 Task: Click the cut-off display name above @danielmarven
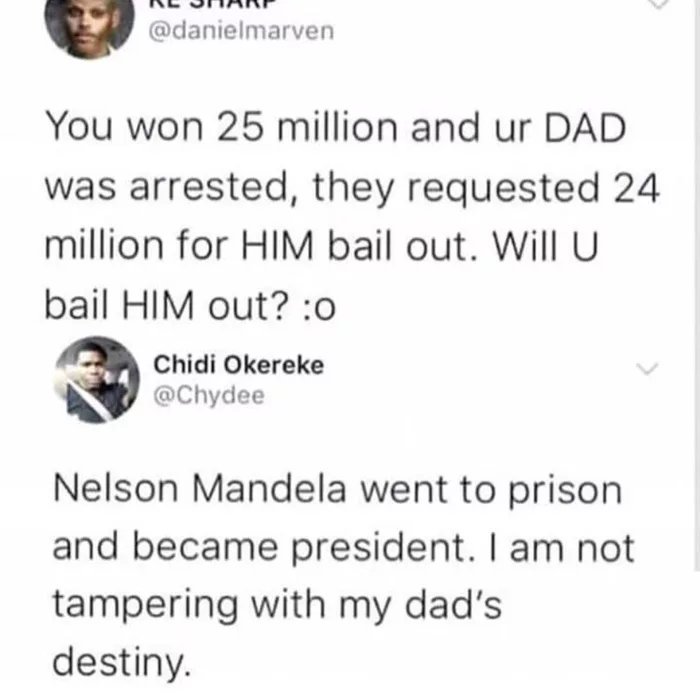point(208,4)
